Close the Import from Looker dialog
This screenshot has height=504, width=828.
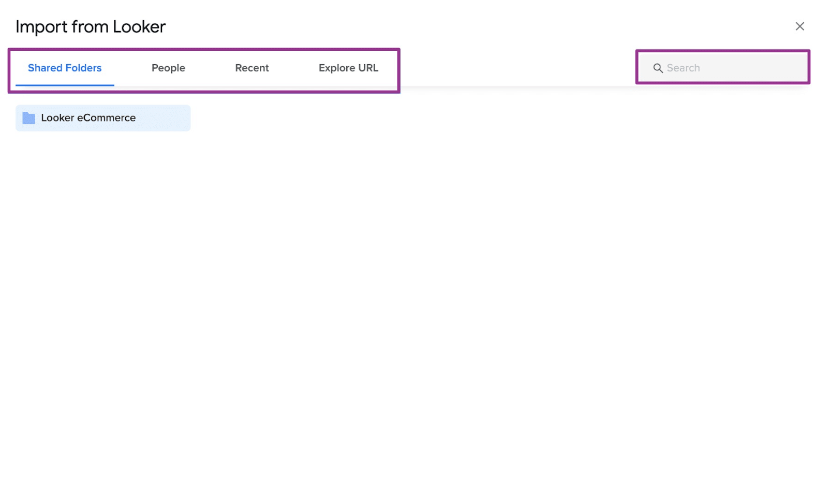[800, 26]
